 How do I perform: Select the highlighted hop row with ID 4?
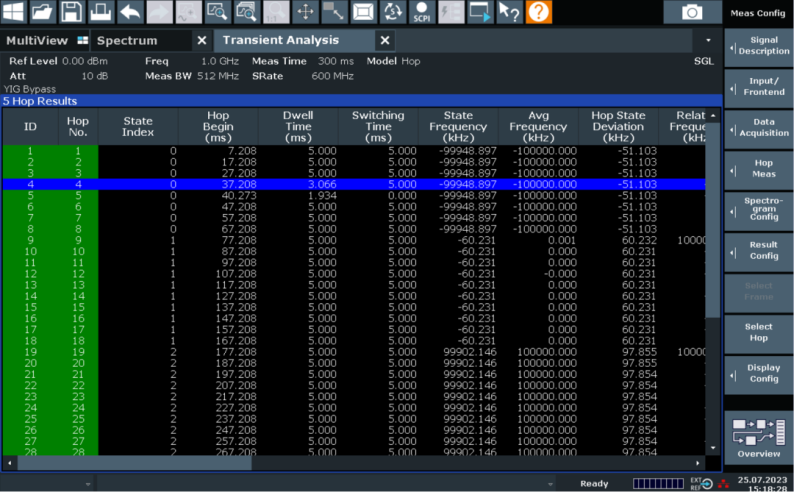(354, 184)
